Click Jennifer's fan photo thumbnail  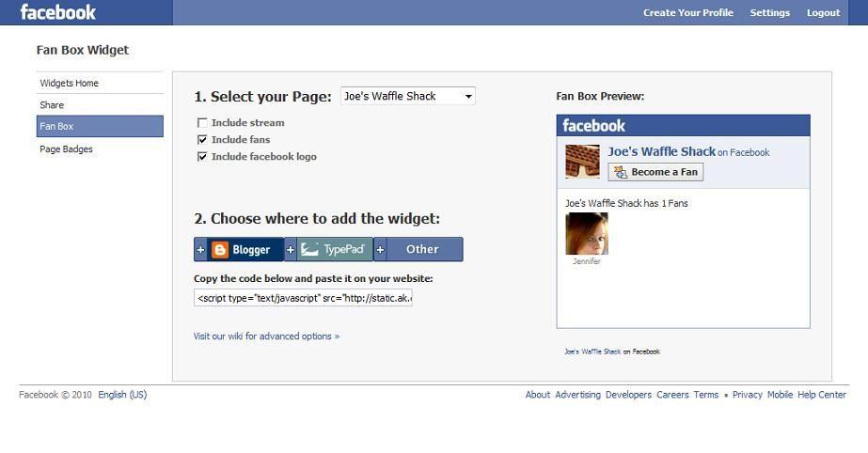coord(586,233)
